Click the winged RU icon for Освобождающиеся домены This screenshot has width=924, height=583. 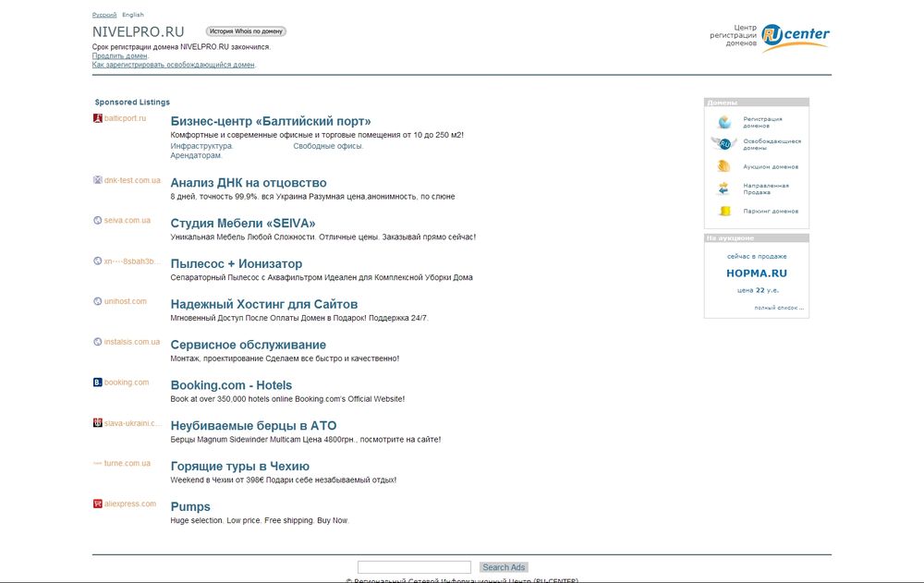click(724, 144)
